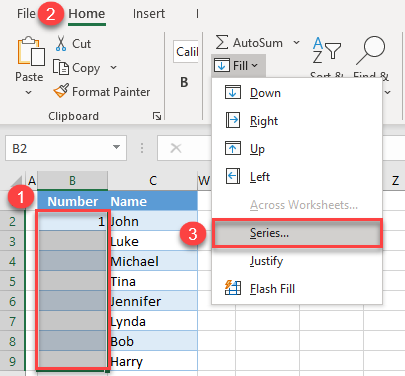Select column B header
Image resolution: width=405 pixels, height=376 pixels.
pyautogui.click(x=73, y=181)
